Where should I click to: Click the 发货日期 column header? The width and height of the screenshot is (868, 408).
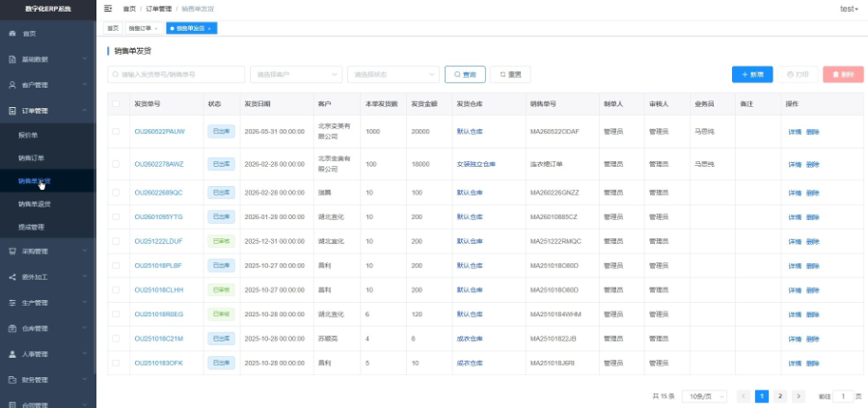point(258,103)
